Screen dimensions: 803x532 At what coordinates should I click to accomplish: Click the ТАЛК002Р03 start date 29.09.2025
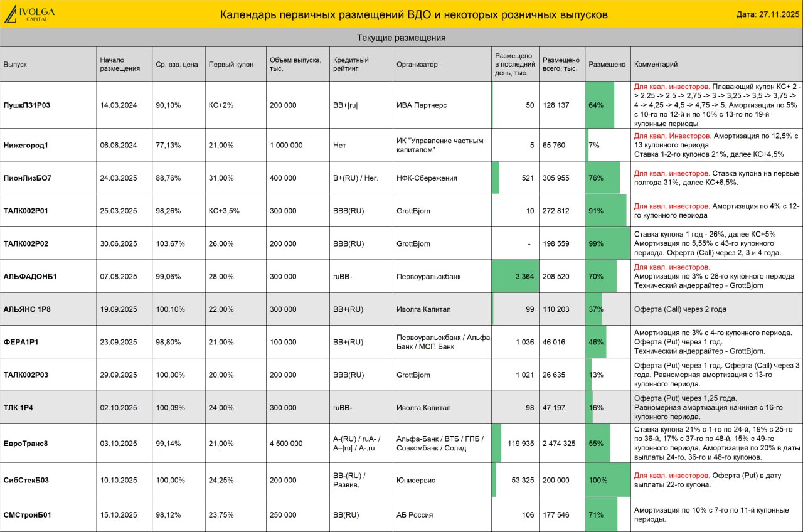[x=119, y=375]
